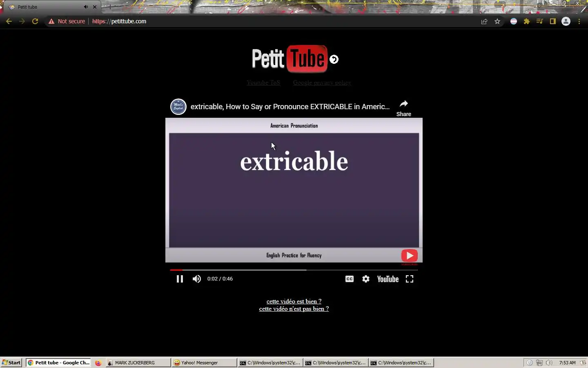Close the Petit tube tab

[x=95, y=7]
